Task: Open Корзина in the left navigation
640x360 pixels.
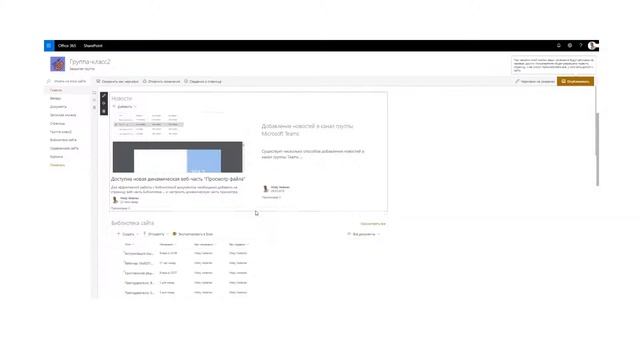Action: point(57,157)
